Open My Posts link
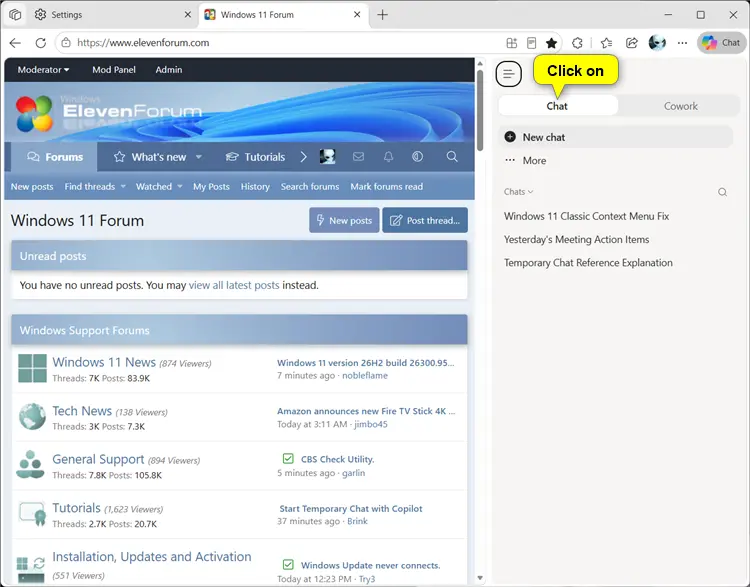The image size is (750, 587). point(211,187)
